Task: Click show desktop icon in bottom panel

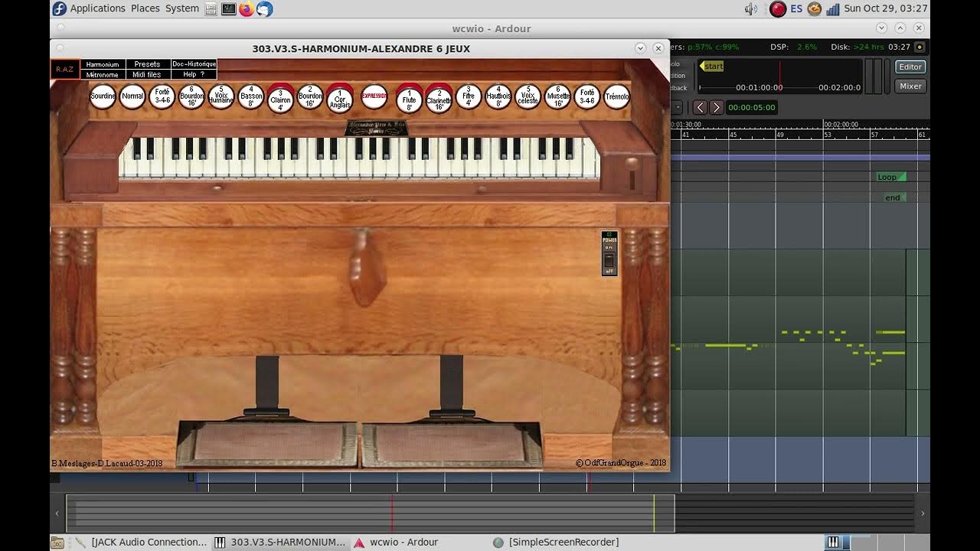Action: [57, 542]
